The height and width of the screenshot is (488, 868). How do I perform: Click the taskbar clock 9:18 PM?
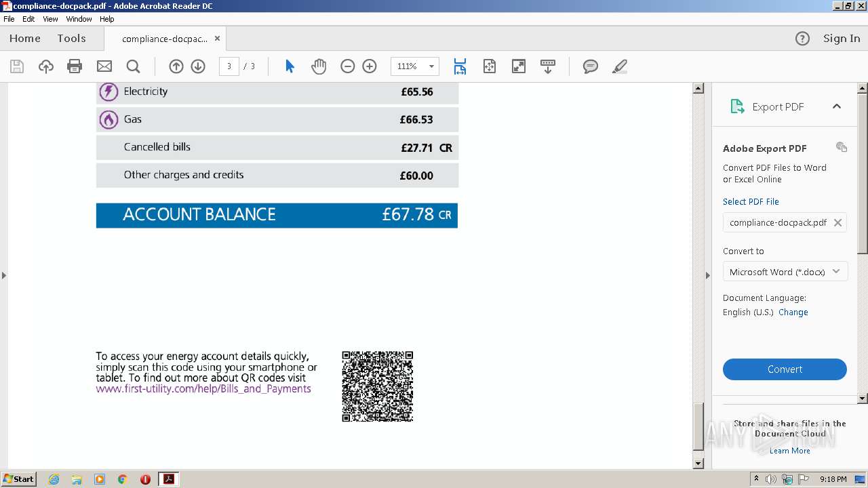pyautogui.click(x=833, y=479)
